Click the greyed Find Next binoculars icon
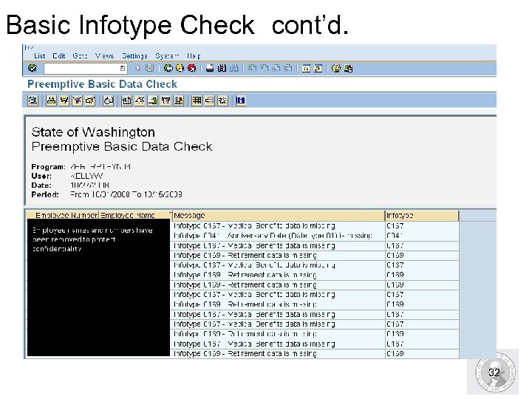532x399 pixels. coord(233,68)
